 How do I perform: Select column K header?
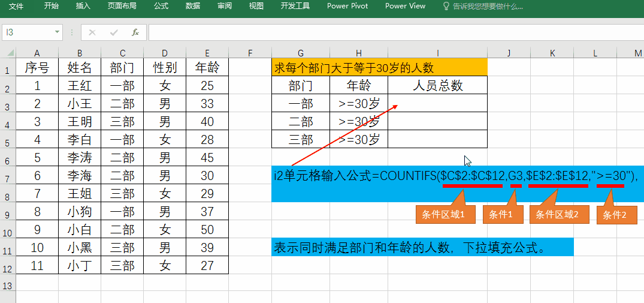pos(552,53)
